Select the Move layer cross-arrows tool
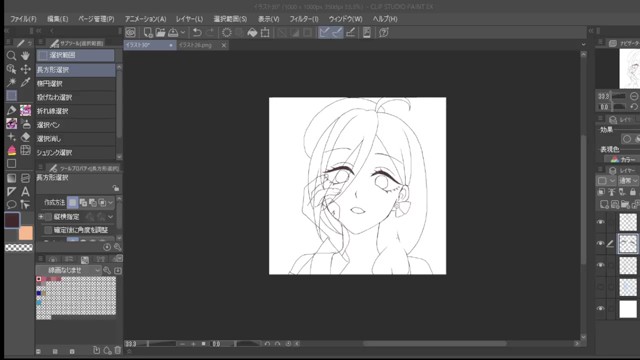640x360 pixels. tap(25, 69)
